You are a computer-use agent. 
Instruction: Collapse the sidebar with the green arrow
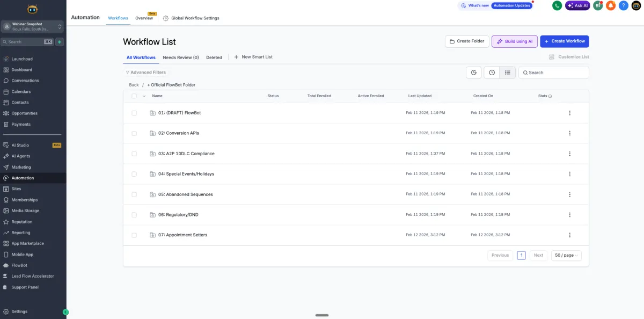tap(65, 312)
